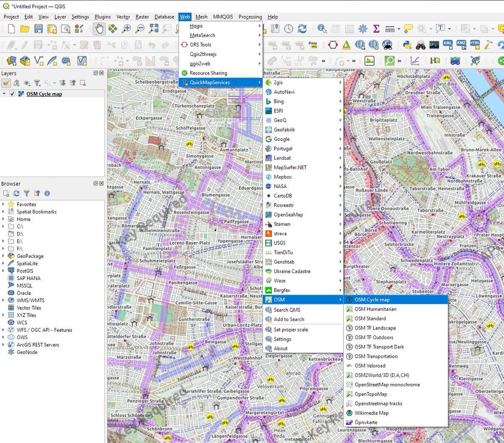Screen dimensions: 504x443
Task: Open the ESRI submenu entry
Action: tap(303, 111)
